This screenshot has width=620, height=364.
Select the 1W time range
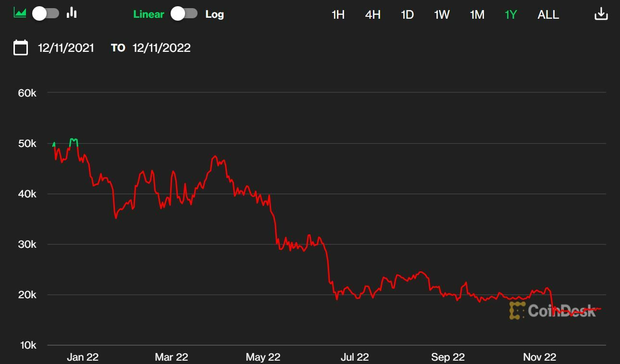[442, 14]
